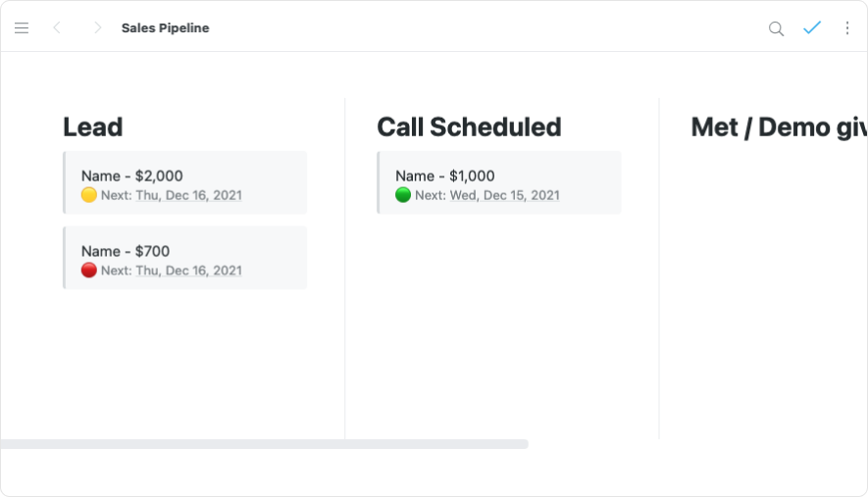This screenshot has height=497, width=868.
Task: Open the Name - $2,000 card
Action: [x=132, y=175]
